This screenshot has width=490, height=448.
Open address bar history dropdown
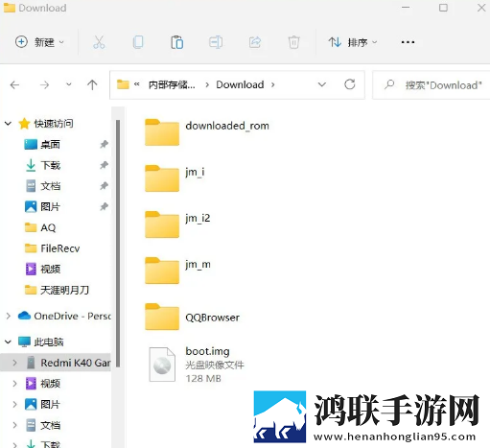[x=322, y=84]
